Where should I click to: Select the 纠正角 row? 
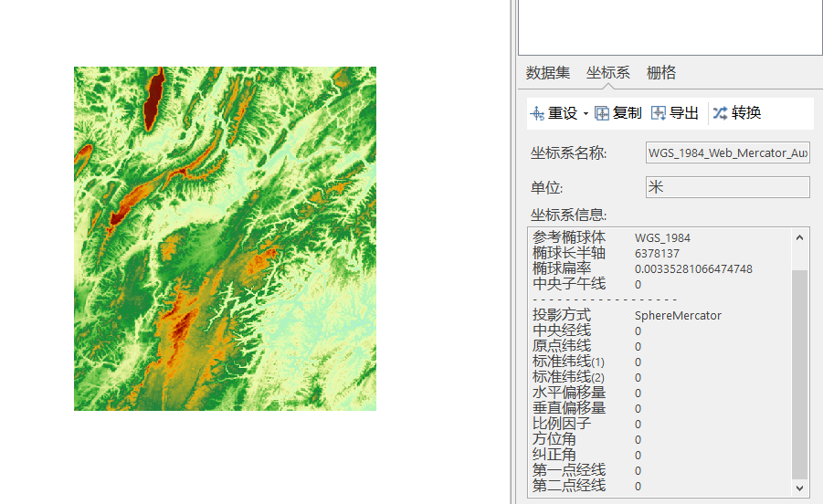click(660, 456)
